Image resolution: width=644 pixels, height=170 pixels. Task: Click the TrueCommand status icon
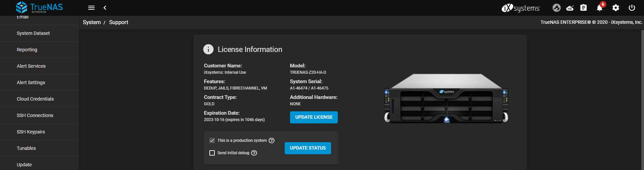557,8
